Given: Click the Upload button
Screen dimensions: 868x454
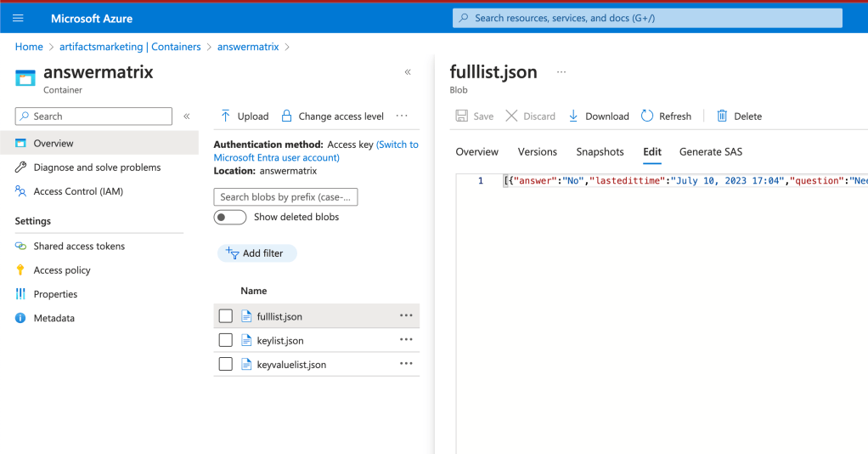Looking at the screenshot, I should (244, 116).
